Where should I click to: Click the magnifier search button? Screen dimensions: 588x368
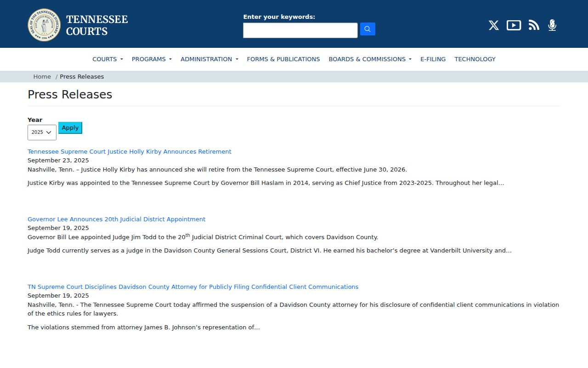point(367,29)
